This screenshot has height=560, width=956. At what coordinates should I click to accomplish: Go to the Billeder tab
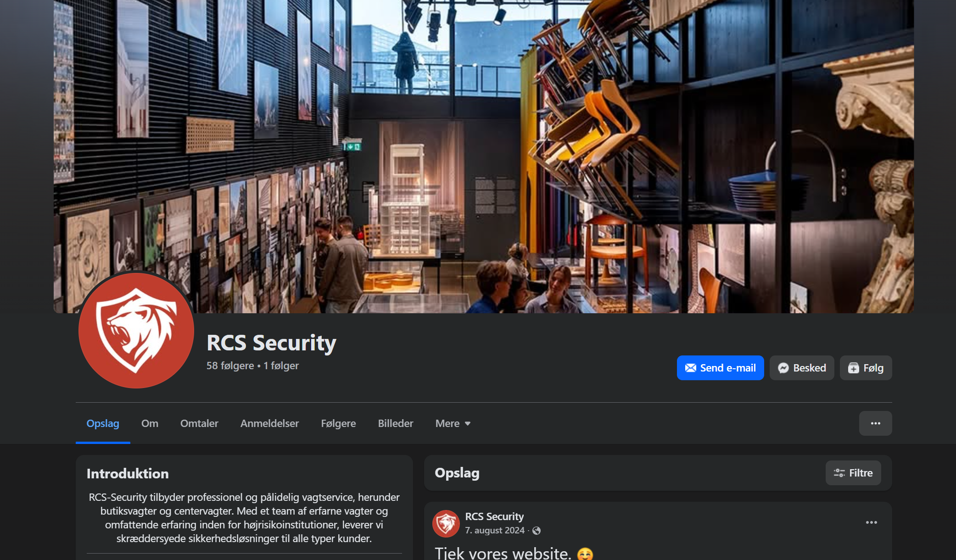point(396,423)
